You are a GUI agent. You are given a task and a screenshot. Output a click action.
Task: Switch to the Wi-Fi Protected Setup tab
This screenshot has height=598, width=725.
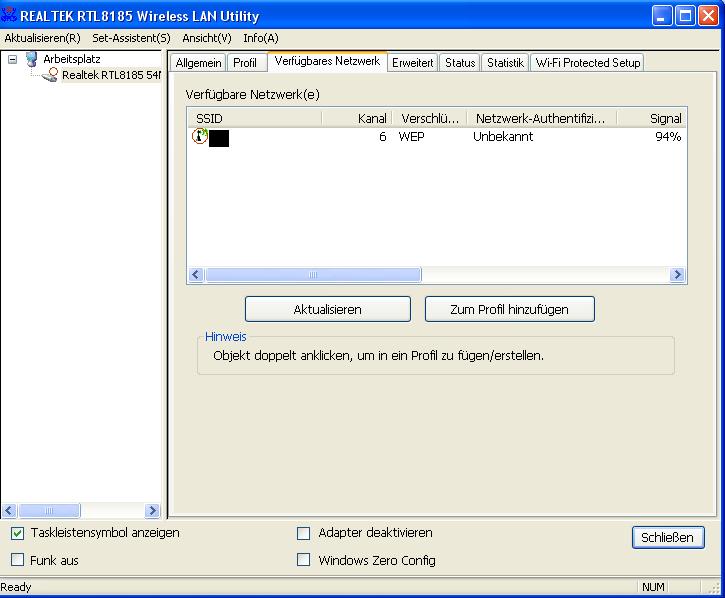[587, 63]
